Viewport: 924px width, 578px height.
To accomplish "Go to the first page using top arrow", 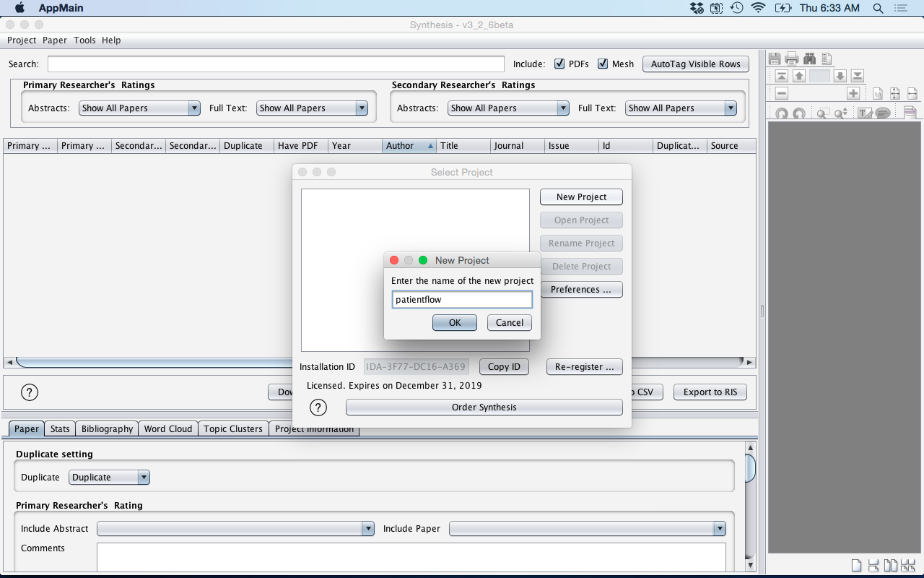I will (782, 76).
